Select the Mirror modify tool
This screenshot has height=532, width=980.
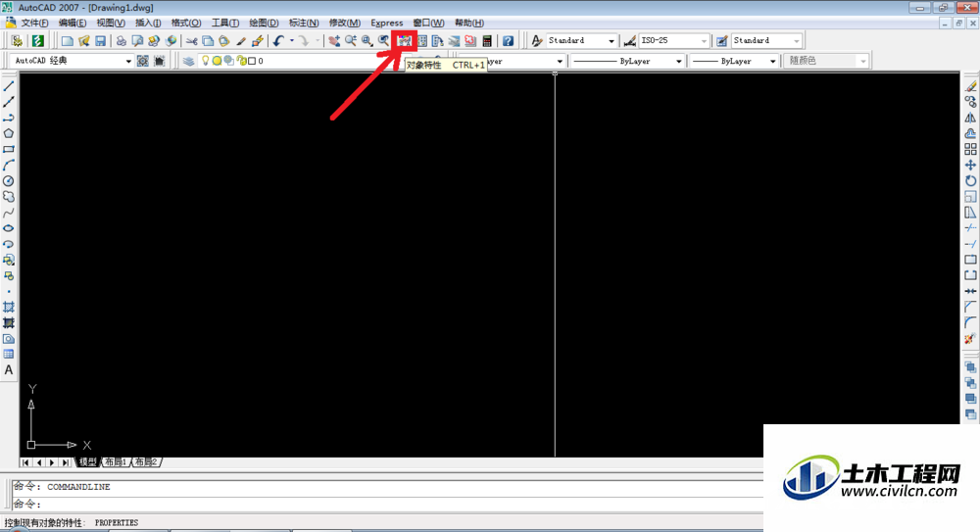tap(970, 118)
